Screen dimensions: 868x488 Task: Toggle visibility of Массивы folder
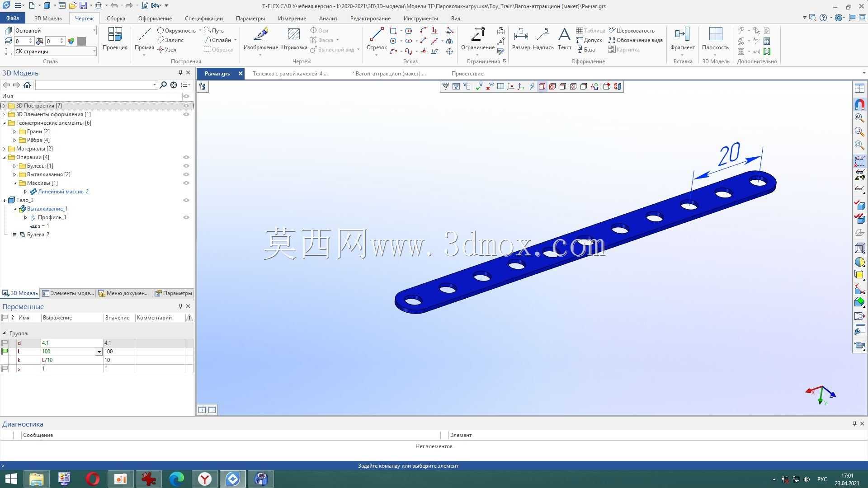tap(186, 183)
